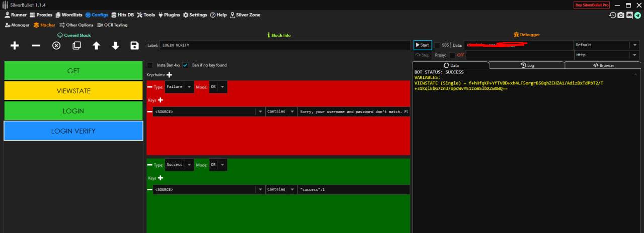
Task: Click the remove block minus icon
Action: click(36, 46)
